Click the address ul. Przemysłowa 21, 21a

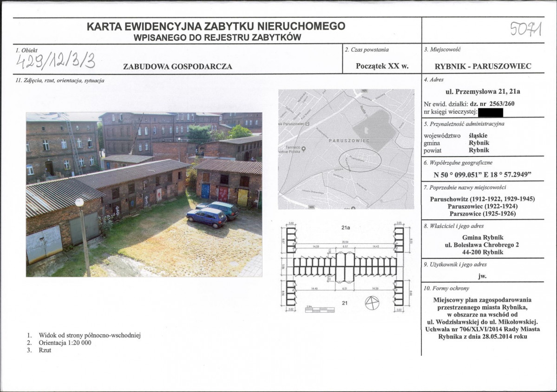tap(483, 91)
